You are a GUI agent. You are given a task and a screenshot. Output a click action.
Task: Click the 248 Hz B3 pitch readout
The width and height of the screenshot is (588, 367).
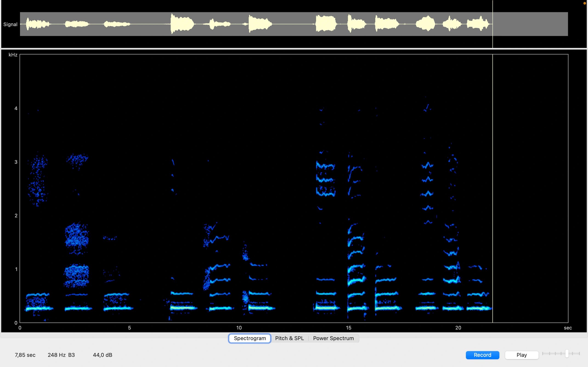coord(61,355)
